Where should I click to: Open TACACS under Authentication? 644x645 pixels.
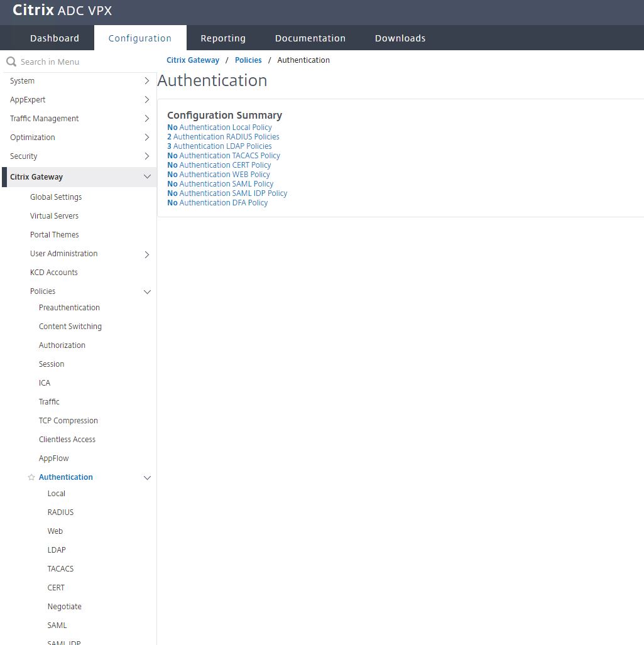(60, 569)
